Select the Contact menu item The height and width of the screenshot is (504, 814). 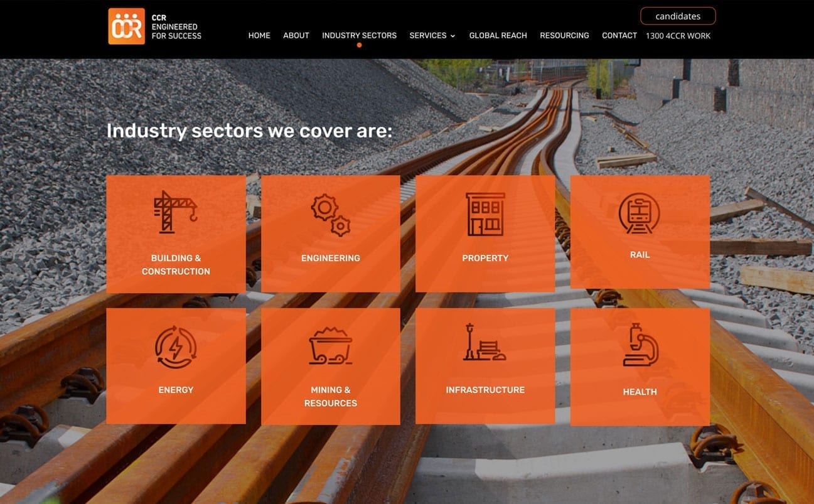coord(619,35)
